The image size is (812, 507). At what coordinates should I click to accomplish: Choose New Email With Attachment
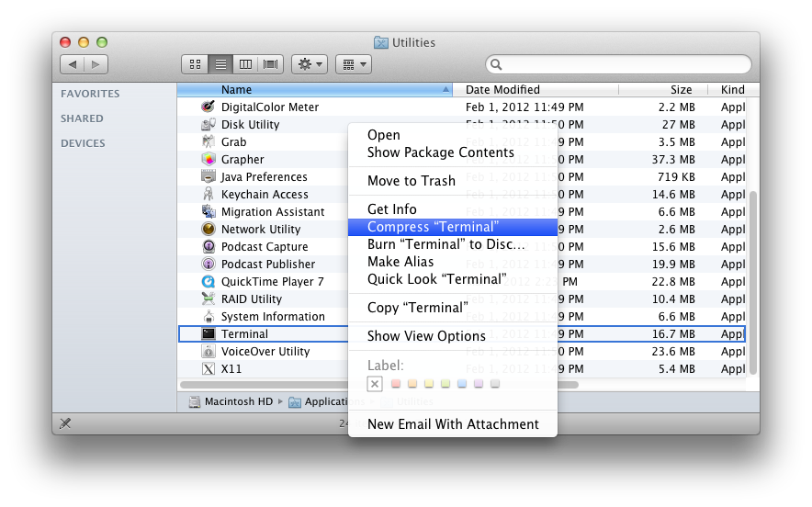click(x=453, y=424)
